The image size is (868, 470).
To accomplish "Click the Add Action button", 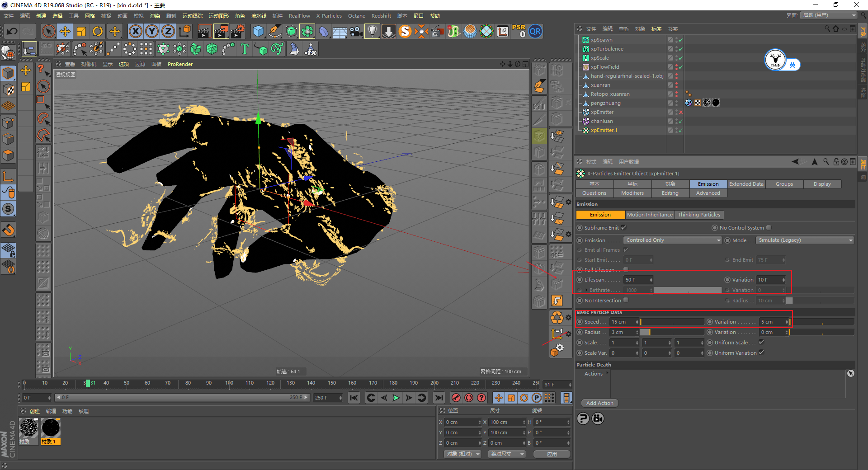I will point(599,403).
